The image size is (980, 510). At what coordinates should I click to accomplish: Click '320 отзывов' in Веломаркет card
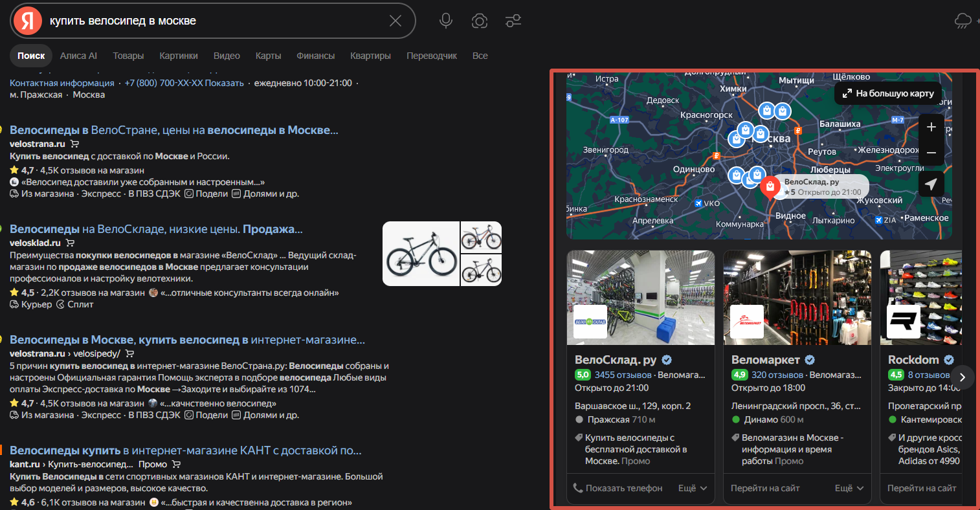point(777,375)
